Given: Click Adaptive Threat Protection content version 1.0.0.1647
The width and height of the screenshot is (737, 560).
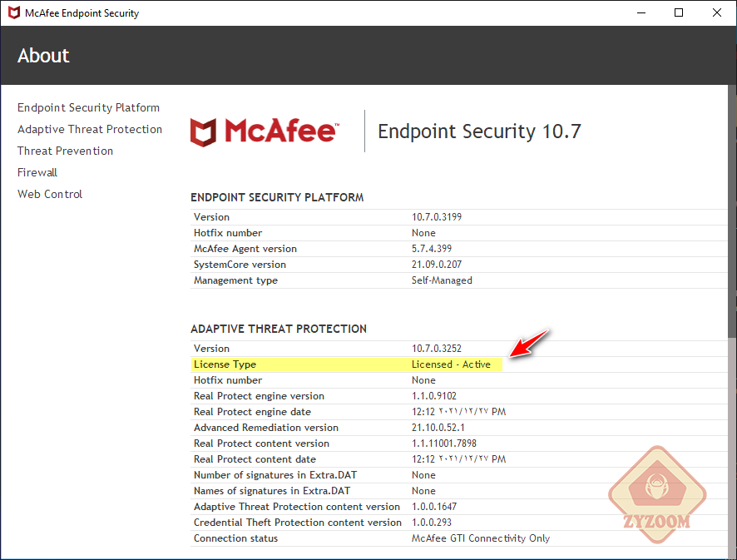Looking at the screenshot, I should [434, 507].
